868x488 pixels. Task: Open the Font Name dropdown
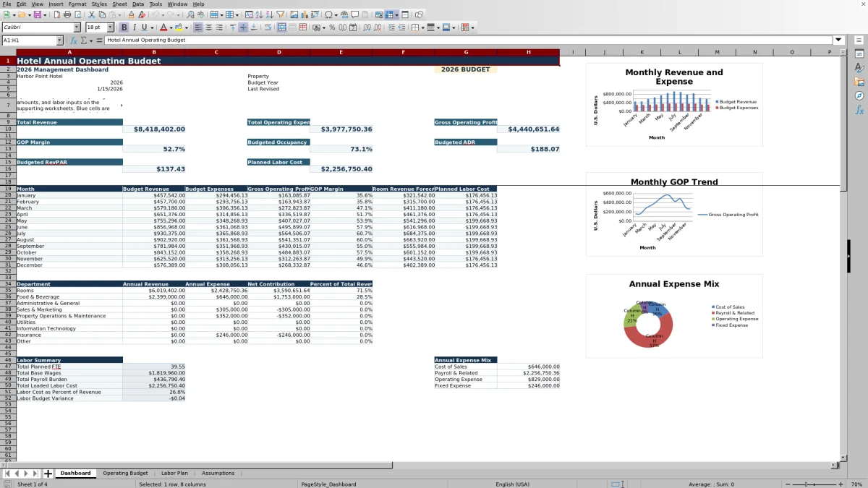77,27
